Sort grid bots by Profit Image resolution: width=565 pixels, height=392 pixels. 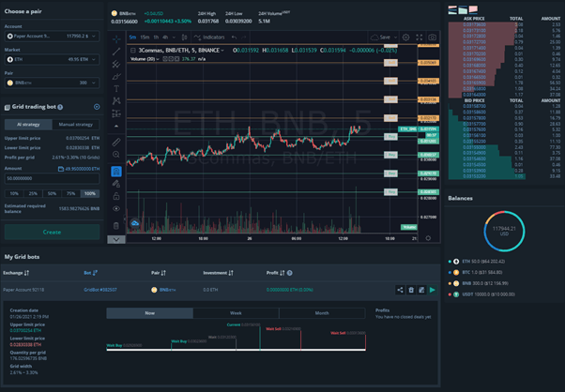click(x=276, y=273)
